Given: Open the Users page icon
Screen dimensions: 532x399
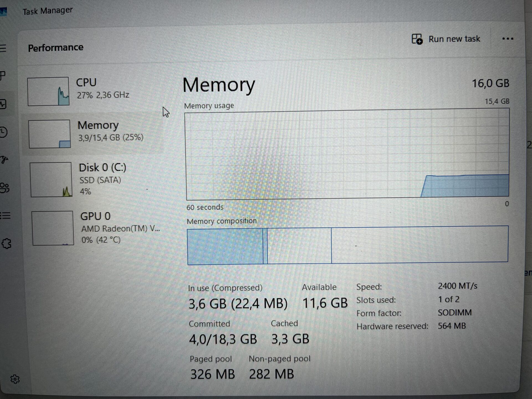Looking at the screenshot, I should pyautogui.click(x=4, y=188).
